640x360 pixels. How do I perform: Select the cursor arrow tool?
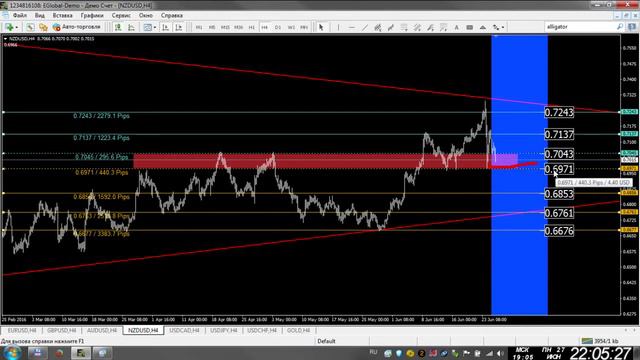[321, 27]
